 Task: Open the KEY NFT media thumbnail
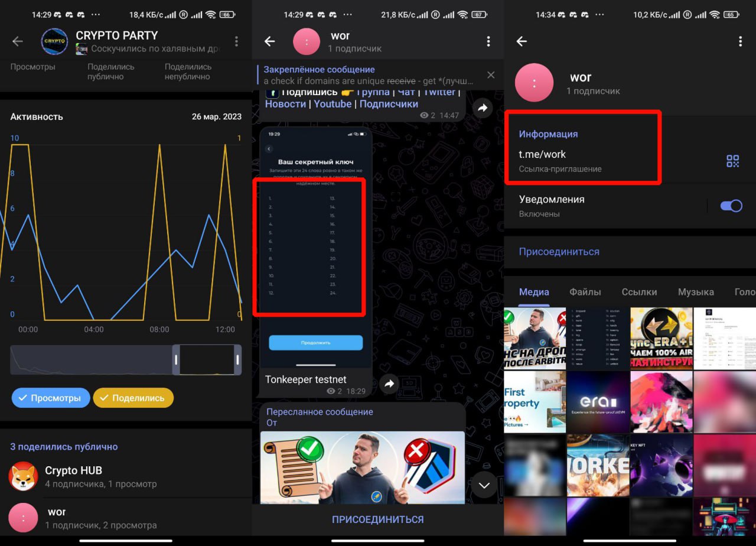coord(661,466)
